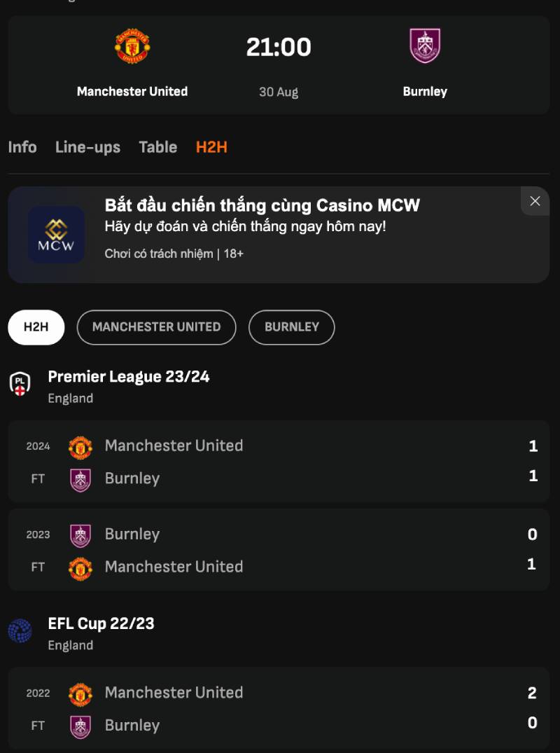Click the Manchester United crest in match header

coord(132,46)
